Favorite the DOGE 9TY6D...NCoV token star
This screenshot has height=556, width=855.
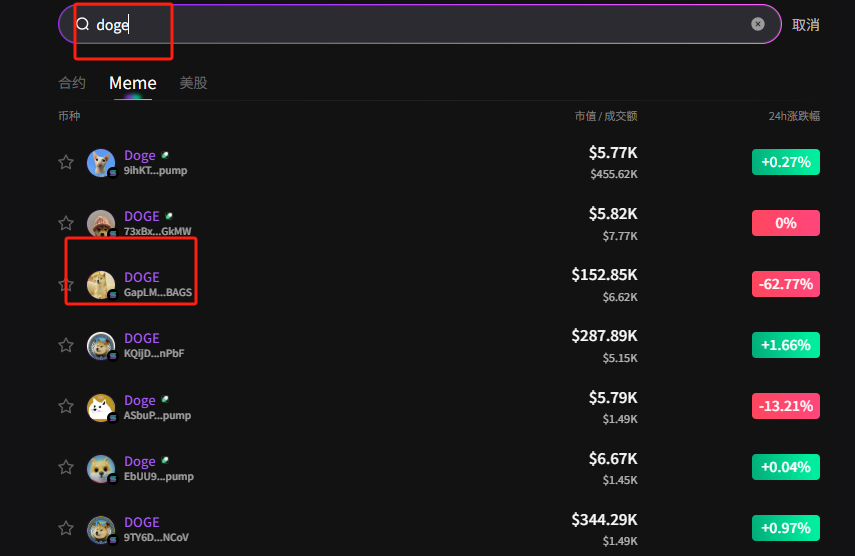[66, 529]
